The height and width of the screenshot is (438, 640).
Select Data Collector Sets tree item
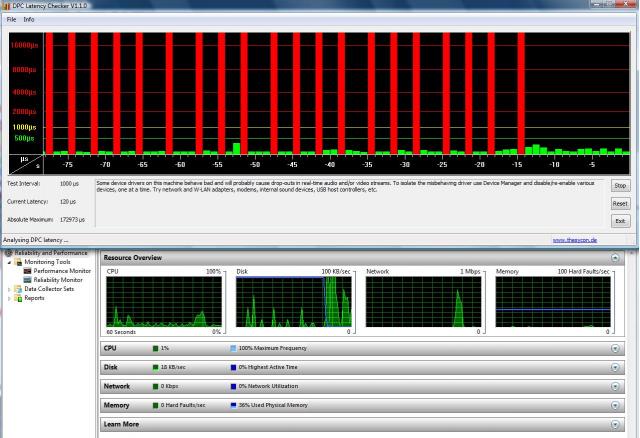[49, 289]
